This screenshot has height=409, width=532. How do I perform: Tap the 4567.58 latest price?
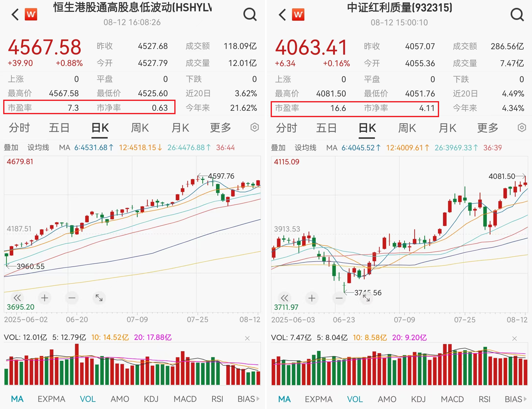(44, 47)
